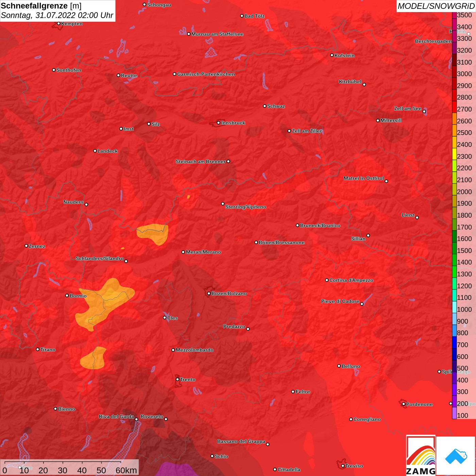Click the Treviso city marker dot
The height and width of the screenshot is (476, 476).
pos(343,466)
